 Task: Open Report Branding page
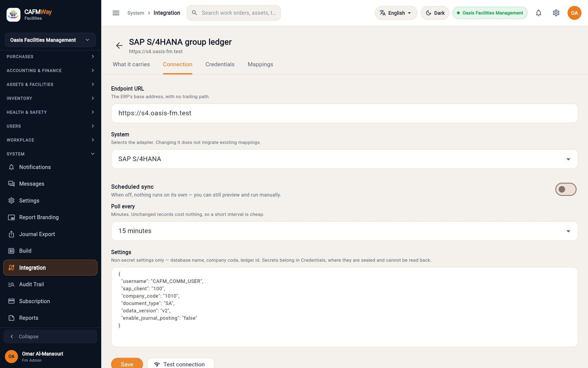coord(50,217)
